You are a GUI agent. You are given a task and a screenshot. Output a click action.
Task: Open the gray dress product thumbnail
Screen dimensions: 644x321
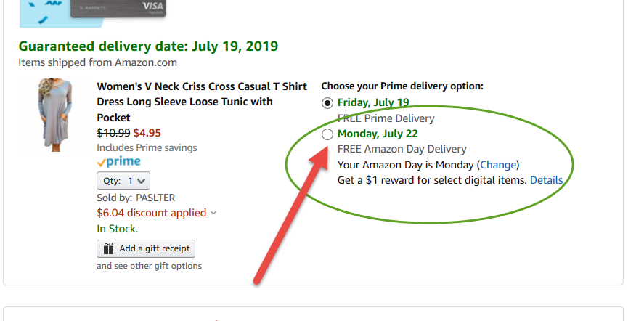[x=52, y=114]
